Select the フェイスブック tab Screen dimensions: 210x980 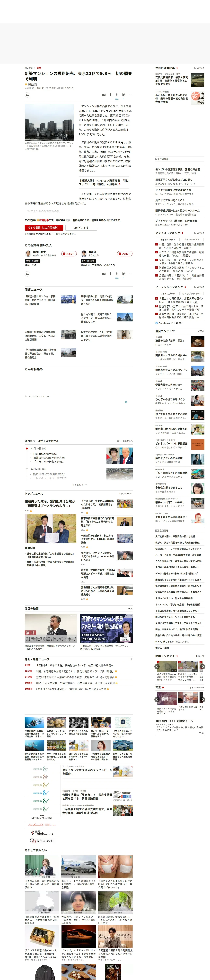[168, 294]
